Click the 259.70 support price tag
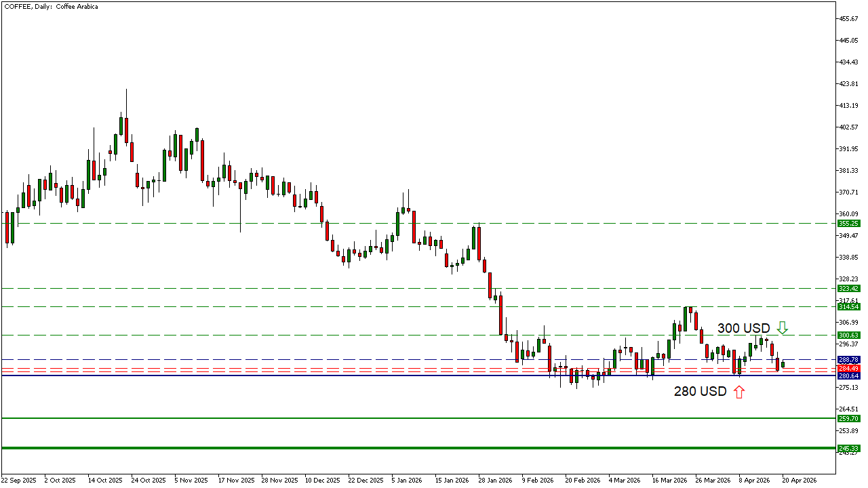The height and width of the screenshot is (488, 868). 848,419
